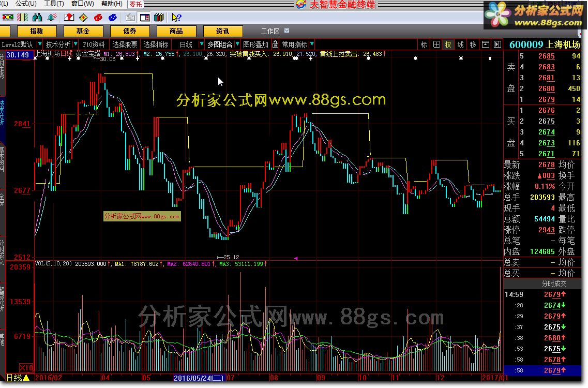Toggle the 权 adjusted price button
Screen dimensions: 588x388
click(448, 44)
